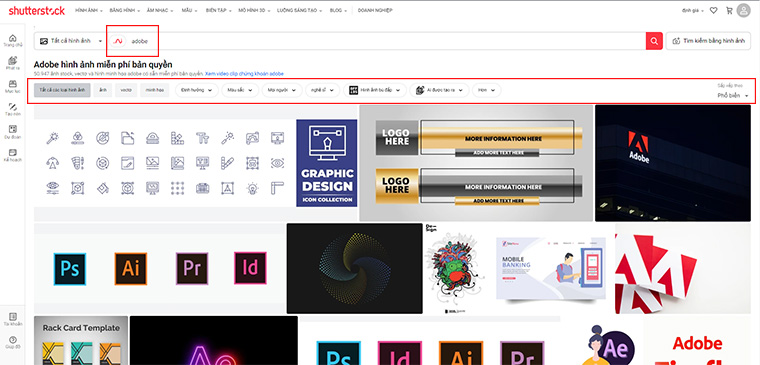Viewport: 760px width, 365px height.
Task: Open the Xem video clip chứng khoán adobe link
Action: [244, 74]
